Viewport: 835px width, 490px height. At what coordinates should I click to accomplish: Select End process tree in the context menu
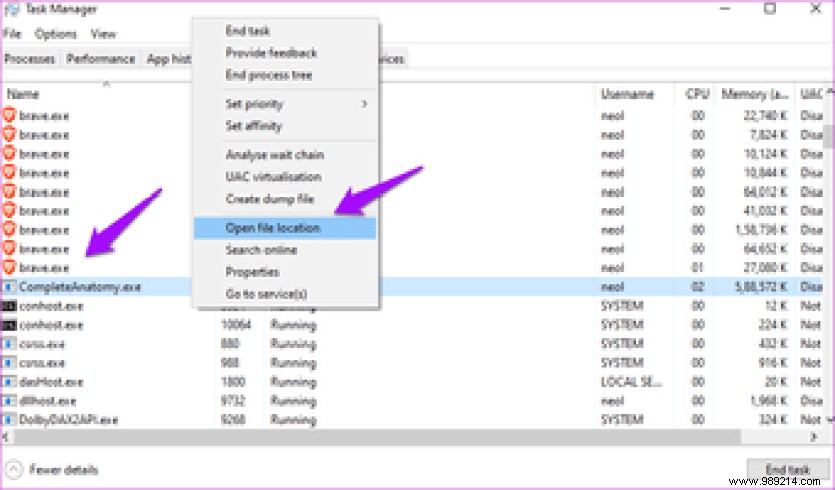coord(268,75)
